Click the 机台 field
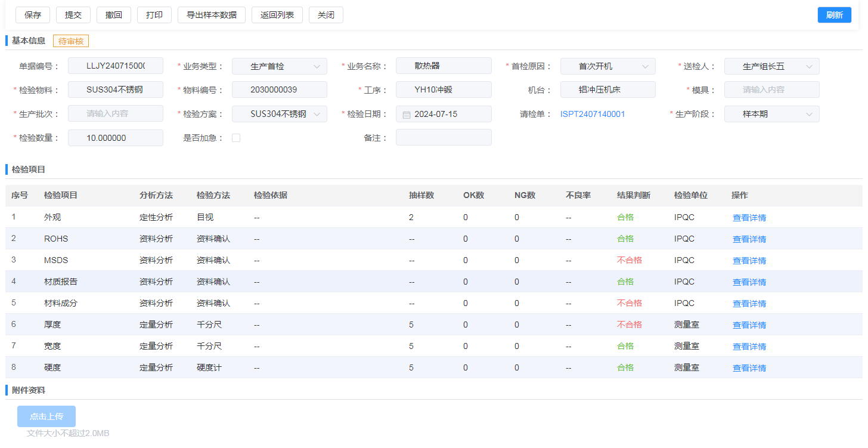The image size is (868, 448). (608, 89)
